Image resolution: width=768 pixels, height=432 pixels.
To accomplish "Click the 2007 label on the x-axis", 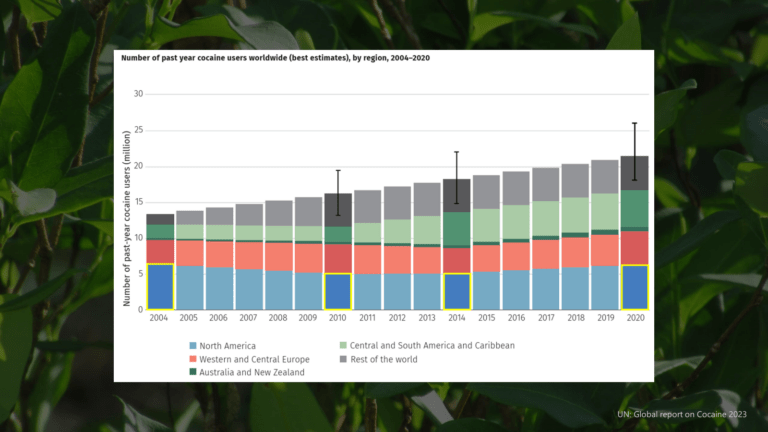I will click(x=249, y=318).
